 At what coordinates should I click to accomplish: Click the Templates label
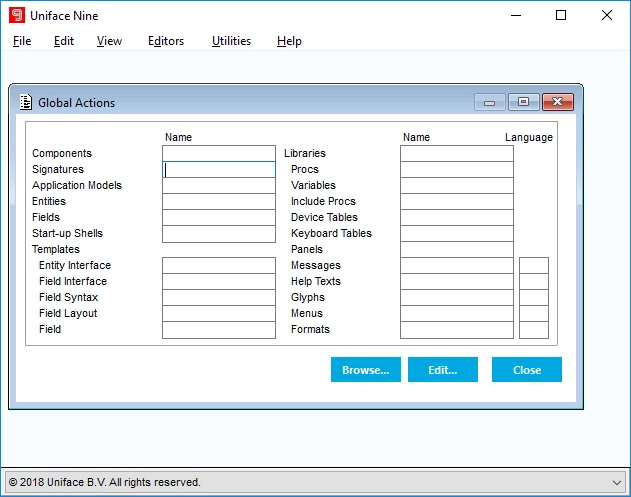[56, 249]
